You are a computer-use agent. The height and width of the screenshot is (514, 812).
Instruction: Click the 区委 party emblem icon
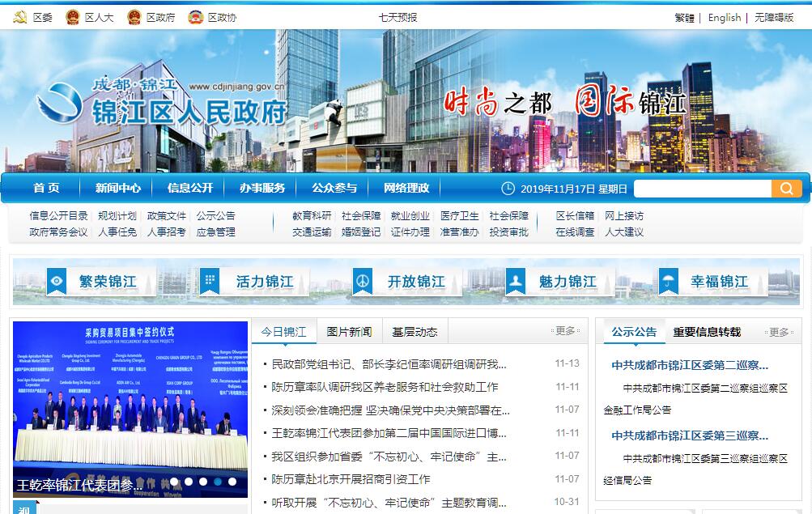(21, 17)
